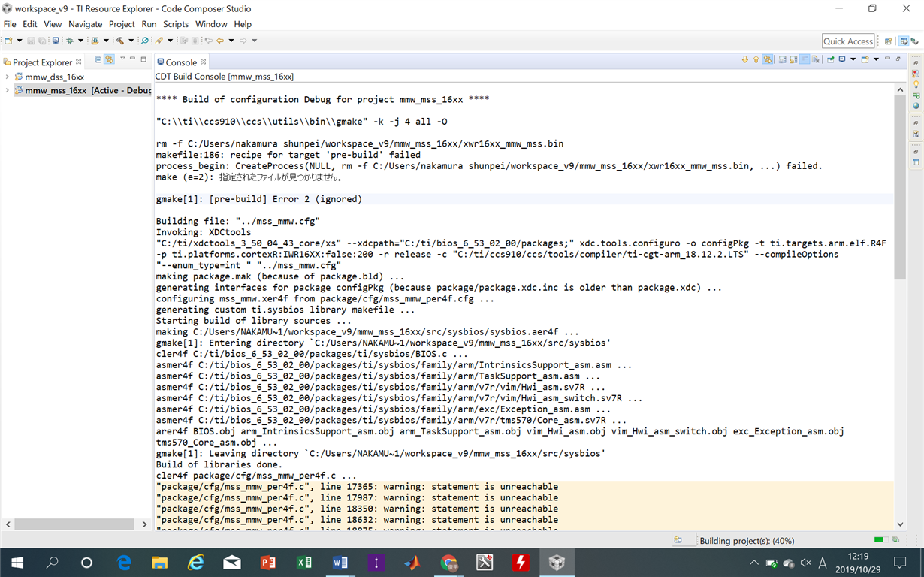The image size is (924, 577).
Task: Toggle the highlighted console toolbar button
Action: click(805, 59)
